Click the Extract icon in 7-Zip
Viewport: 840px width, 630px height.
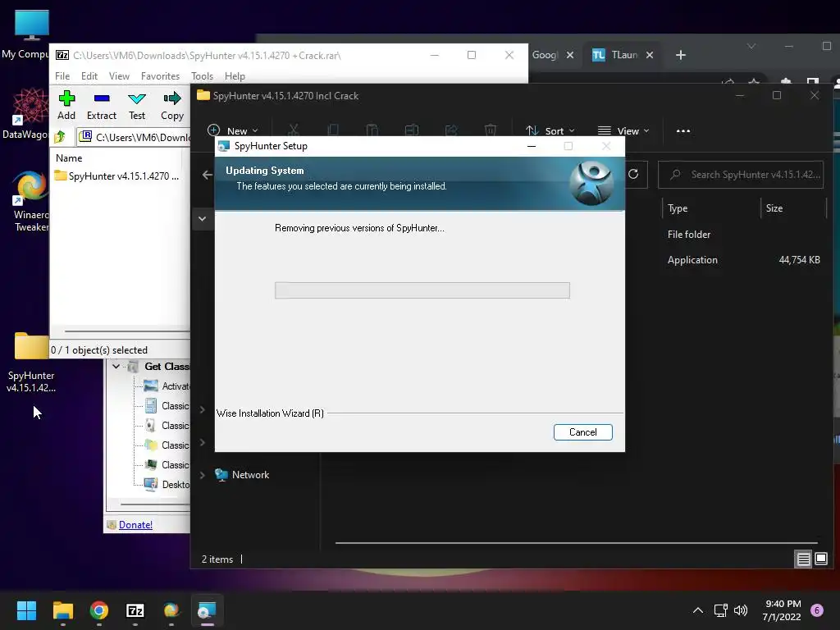click(101, 106)
